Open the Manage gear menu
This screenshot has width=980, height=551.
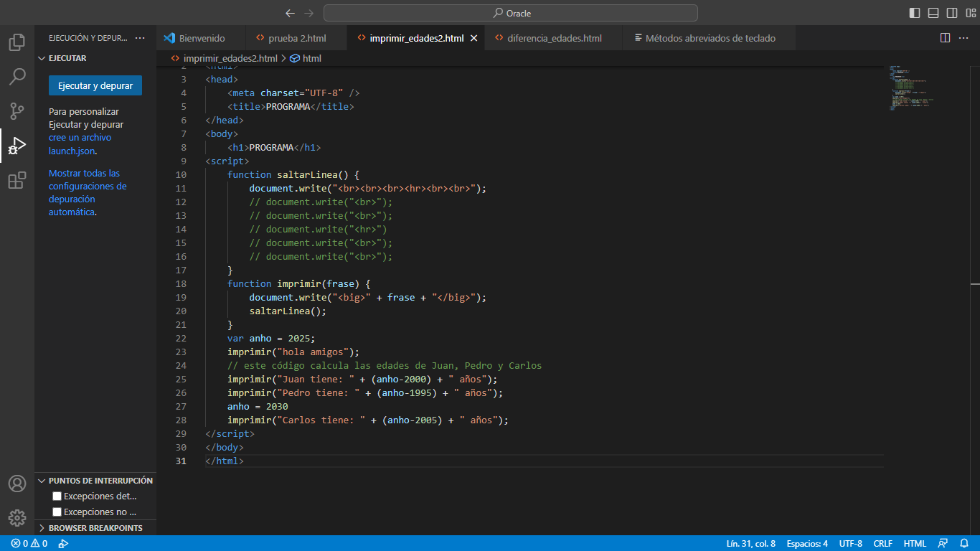coord(17,518)
